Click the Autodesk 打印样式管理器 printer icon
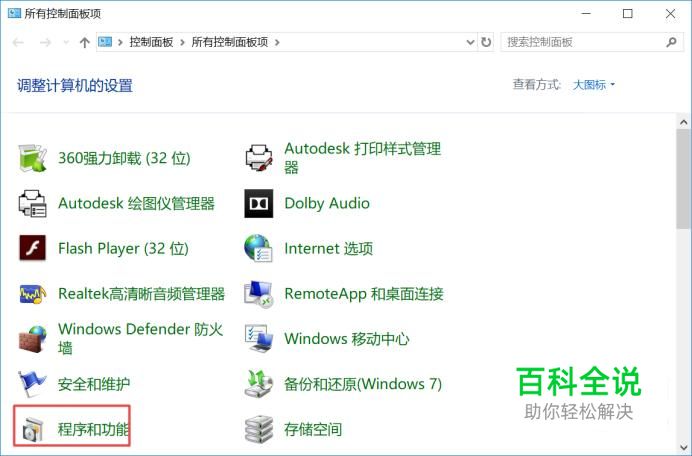Viewport: 692px width, 456px height. (259, 158)
